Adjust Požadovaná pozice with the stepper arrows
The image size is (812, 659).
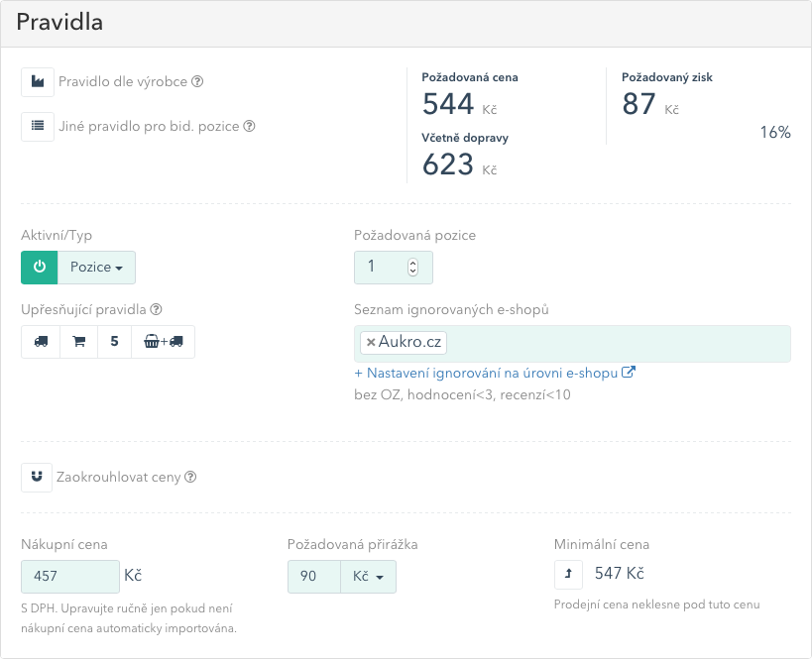point(412,268)
